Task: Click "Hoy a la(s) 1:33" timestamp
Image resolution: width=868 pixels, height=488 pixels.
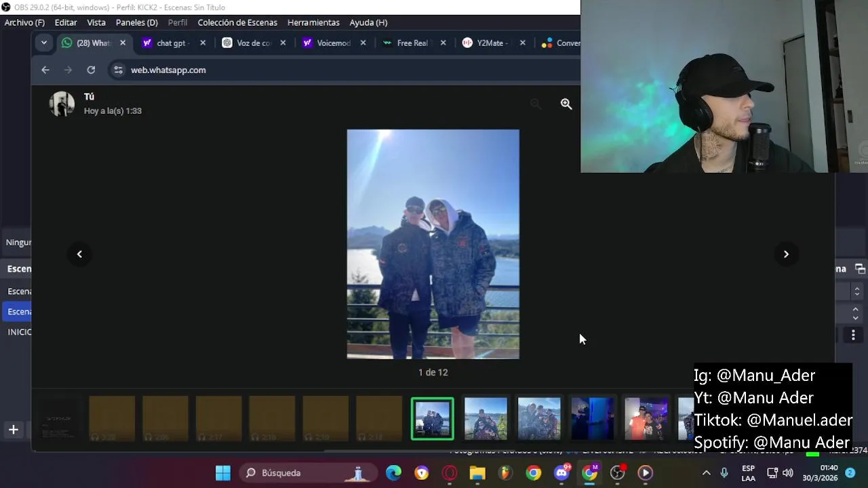Action: pyautogui.click(x=113, y=111)
